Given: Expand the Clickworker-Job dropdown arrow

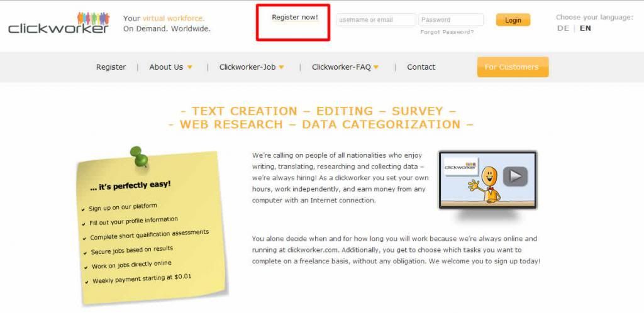Looking at the screenshot, I should 281,67.
